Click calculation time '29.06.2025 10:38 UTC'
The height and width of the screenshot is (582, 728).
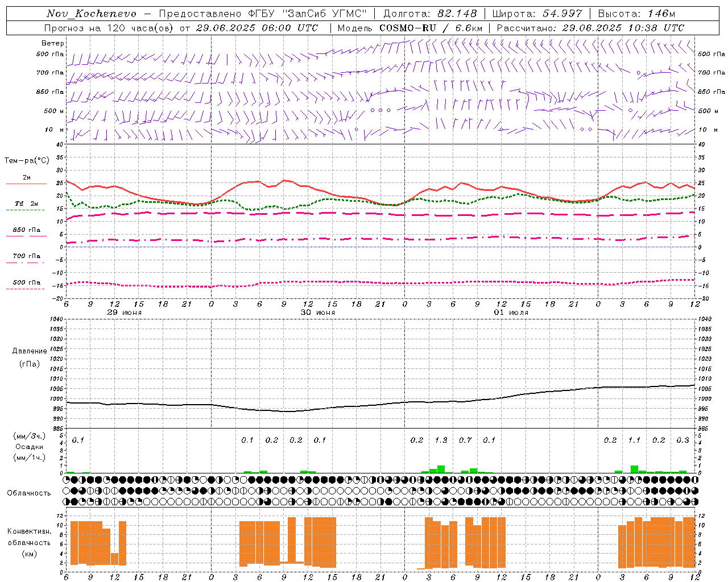point(623,28)
